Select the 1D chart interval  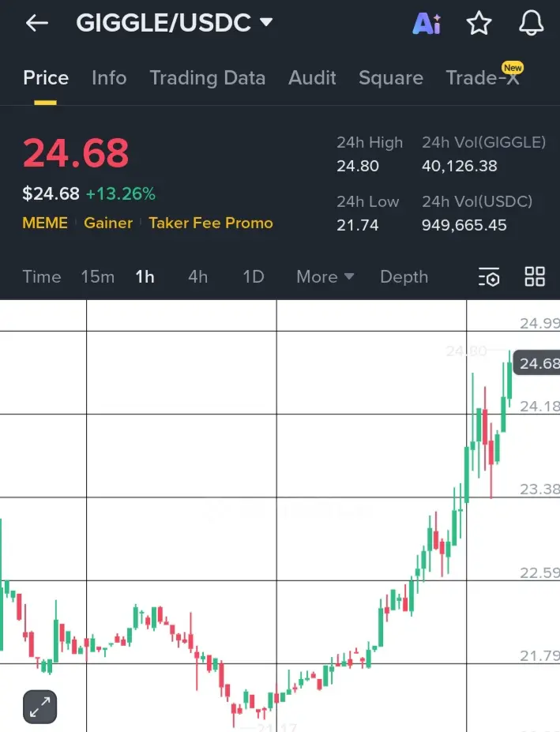tap(253, 277)
